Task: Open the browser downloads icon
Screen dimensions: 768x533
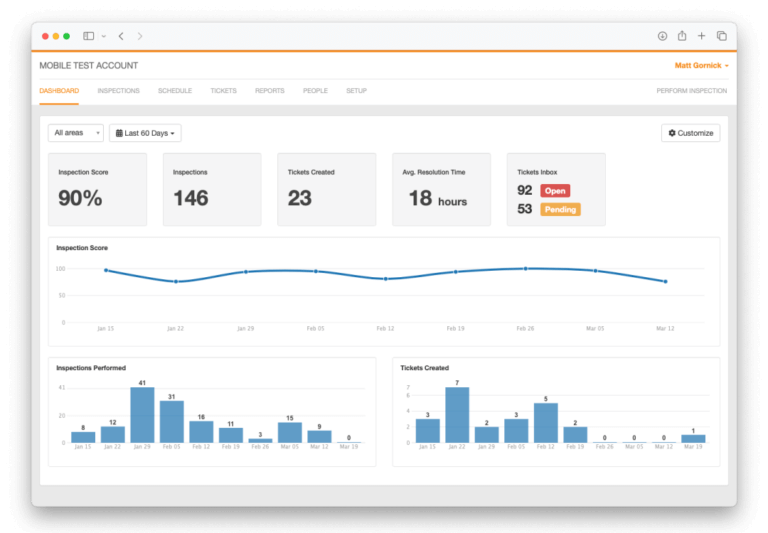Action: click(x=662, y=36)
